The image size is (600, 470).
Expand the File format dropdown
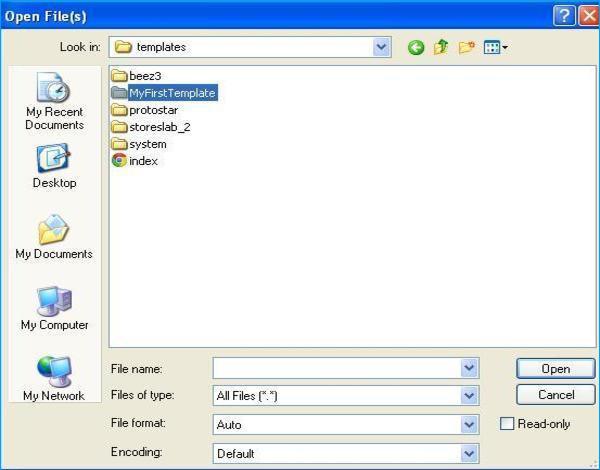click(469, 425)
